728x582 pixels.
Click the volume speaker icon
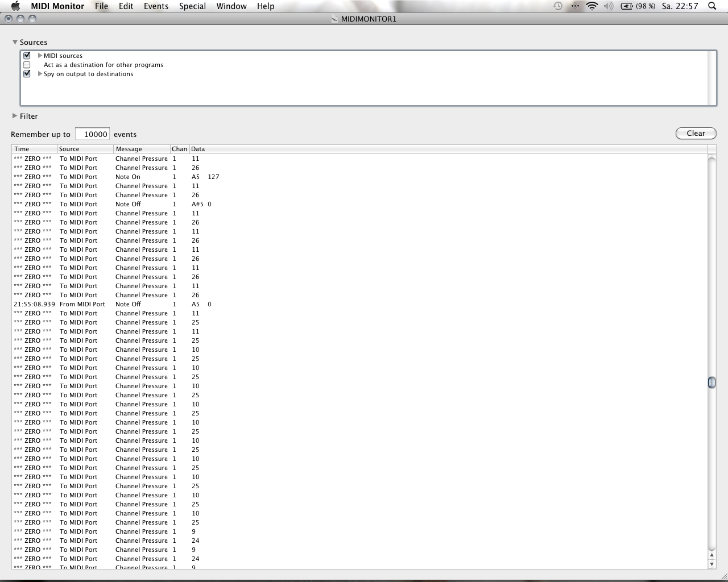tap(609, 6)
